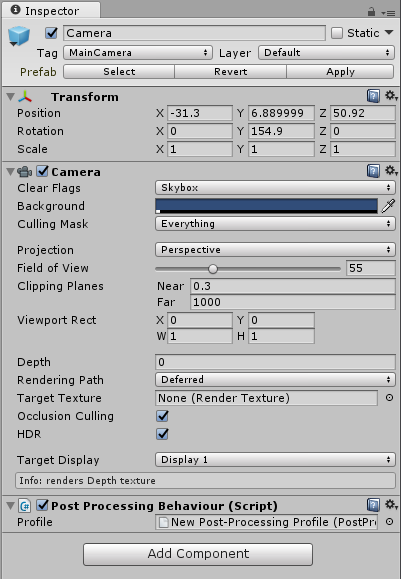Viewport: 401px width, 579px height.
Task: Open the Transform gear settings menu
Action: click(391, 96)
